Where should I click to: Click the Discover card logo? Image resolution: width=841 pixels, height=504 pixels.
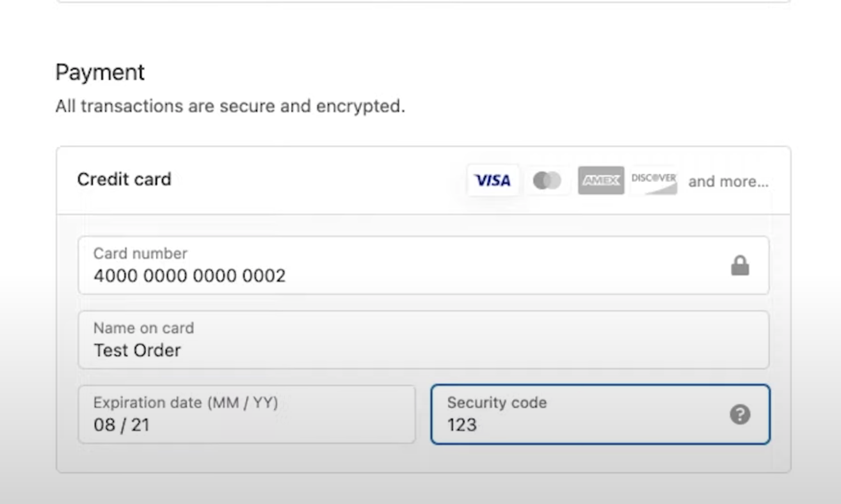[x=653, y=181]
